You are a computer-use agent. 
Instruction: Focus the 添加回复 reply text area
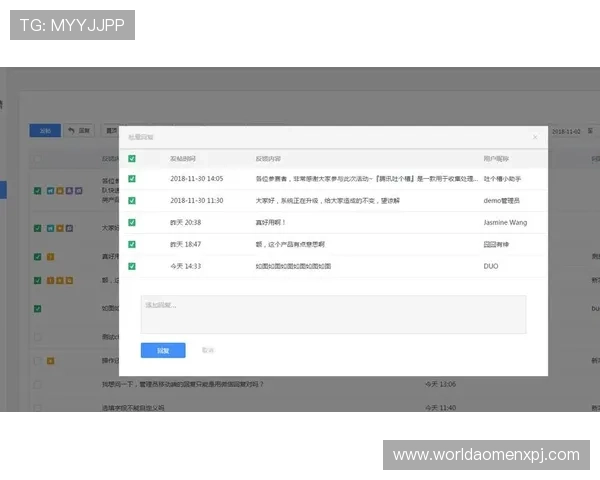[x=333, y=314]
